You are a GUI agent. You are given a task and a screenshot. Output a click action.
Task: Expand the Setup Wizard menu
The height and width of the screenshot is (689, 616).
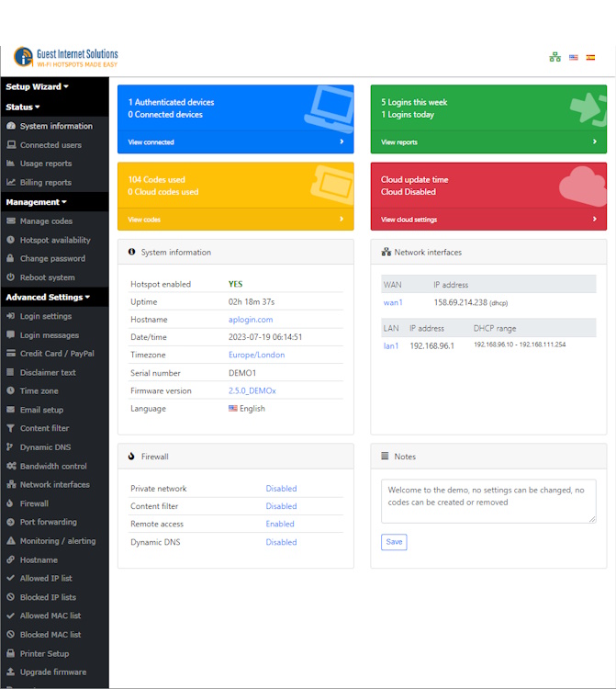click(38, 86)
